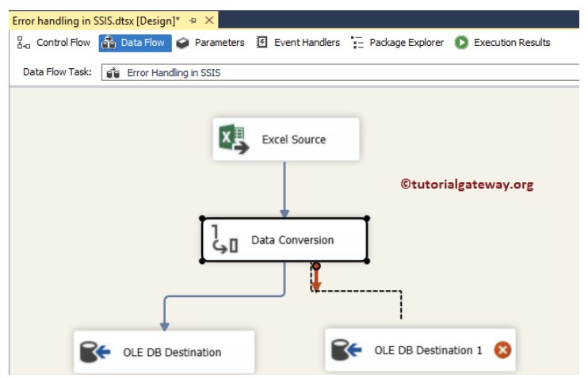Click the Data Conversion transformation icon
The height and width of the screenshot is (378, 588).
(x=224, y=239)
